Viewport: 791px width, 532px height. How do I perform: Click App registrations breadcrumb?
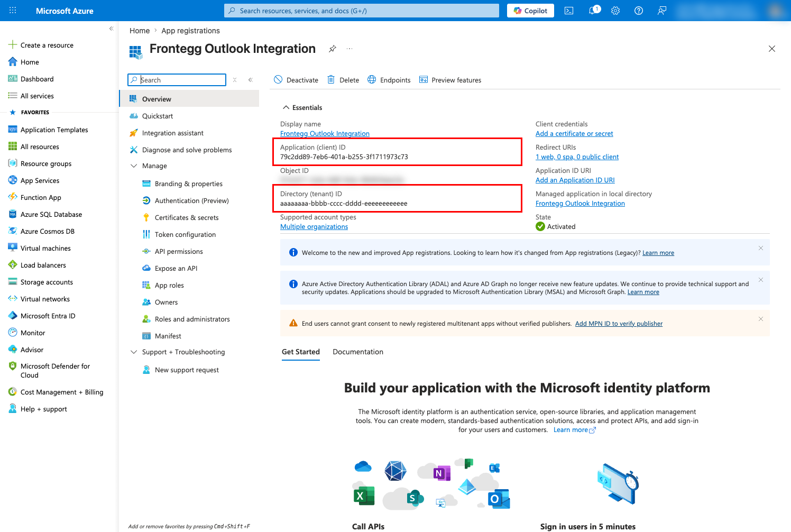[x=191, y=31]
